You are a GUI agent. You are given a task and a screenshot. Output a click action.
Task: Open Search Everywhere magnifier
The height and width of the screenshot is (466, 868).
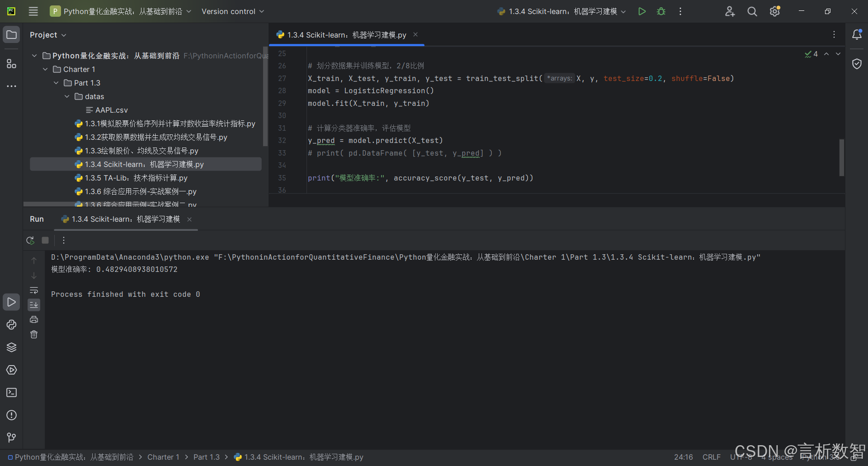(752, 11)
